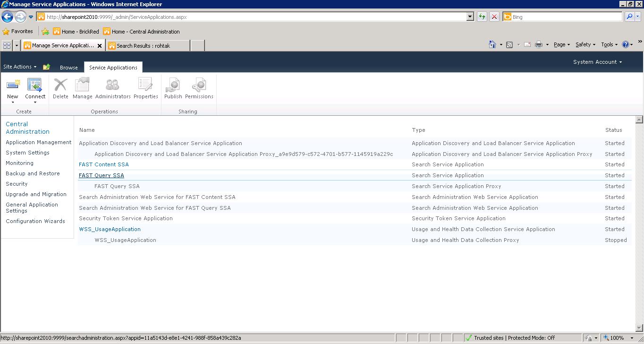Click the search magnifier icon beside Bing

[x=629, y=17]
